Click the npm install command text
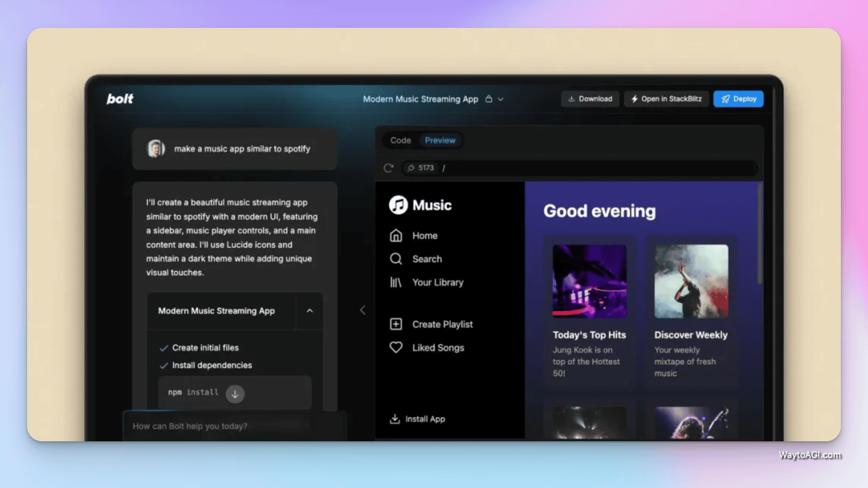 point(193,392)
